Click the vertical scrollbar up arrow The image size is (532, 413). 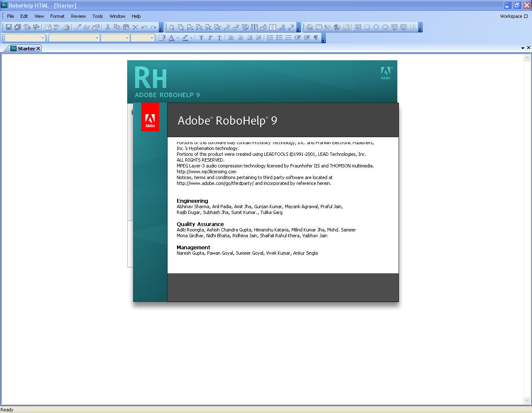coord(527,58)
